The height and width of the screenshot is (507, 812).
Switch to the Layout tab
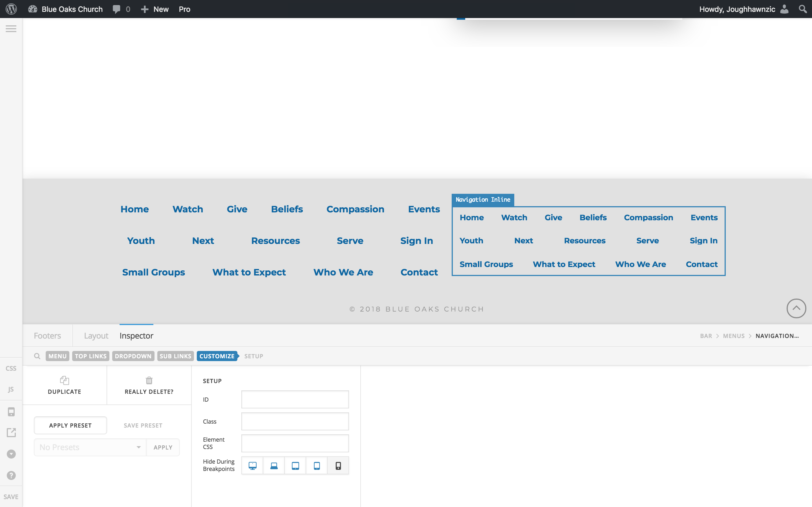(x=96, y=336)
